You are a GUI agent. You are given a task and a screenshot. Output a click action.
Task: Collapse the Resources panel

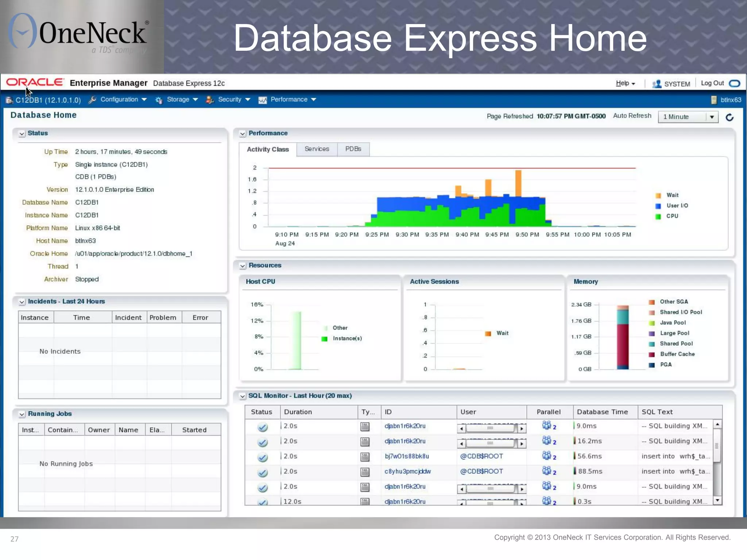(x=243, y=266)
